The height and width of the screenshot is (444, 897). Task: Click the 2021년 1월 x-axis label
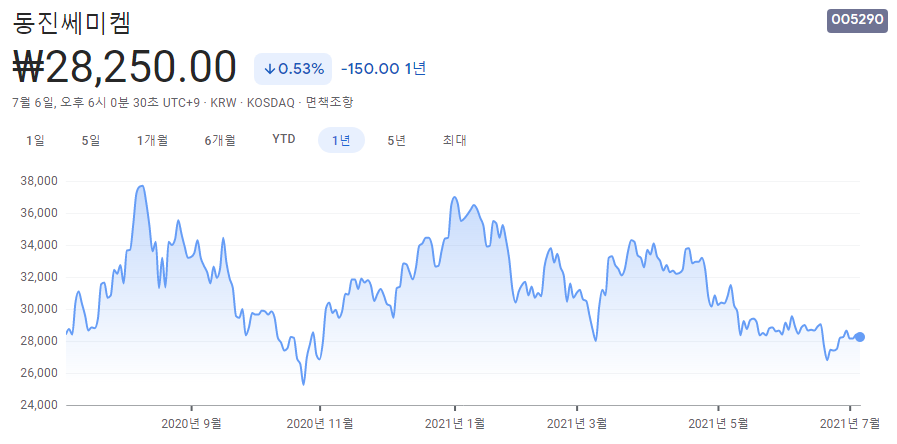pyautogui.click(x=455, y=423)
